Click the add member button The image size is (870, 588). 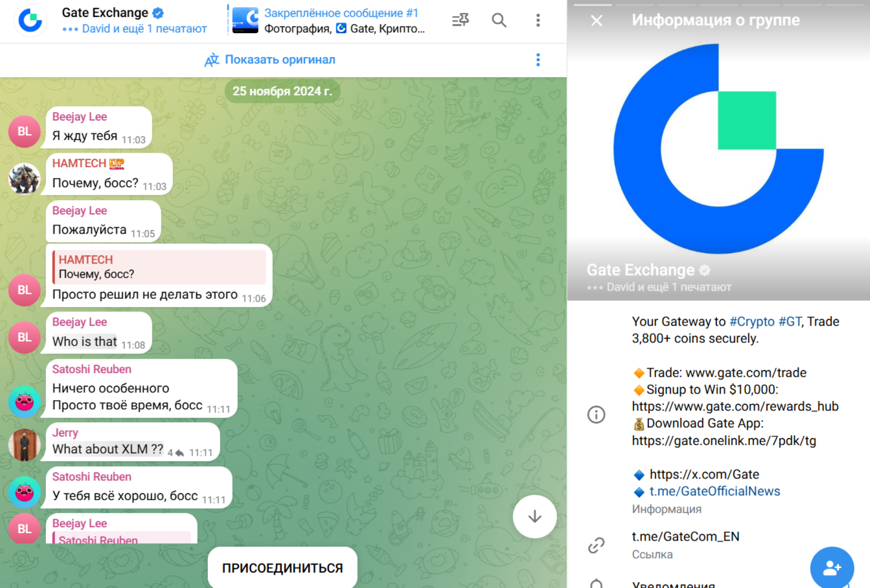point(832,568)
